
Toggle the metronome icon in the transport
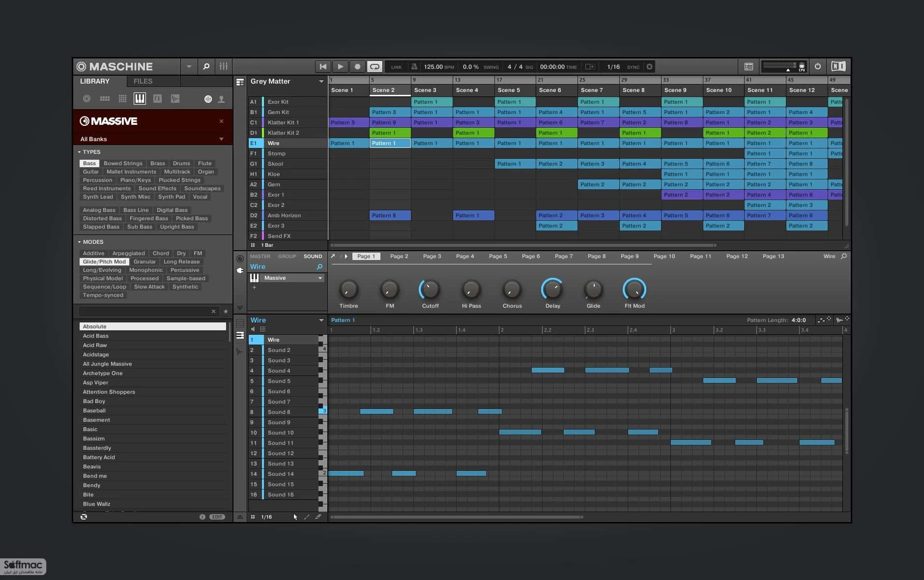click(414, 67)
